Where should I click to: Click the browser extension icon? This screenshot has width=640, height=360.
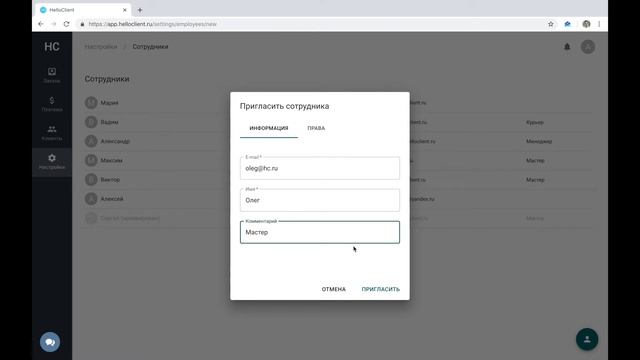[x=567, y=24]
